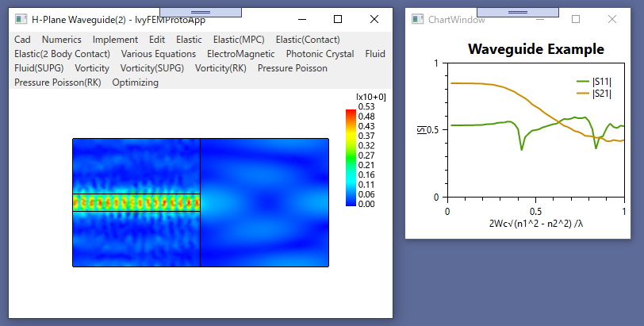Image resolution: width=644 pixels, height=326 pixels.
Task: Open the Vorticity(SUPG) menu
Action: tap(152, 68)
